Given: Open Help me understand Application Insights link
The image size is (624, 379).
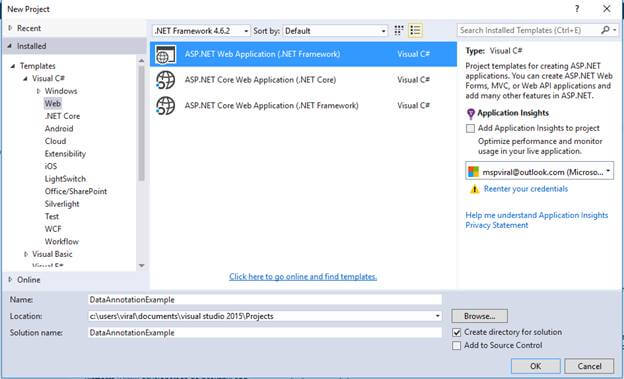Looking at the screenshot, I should pos(537,215).
